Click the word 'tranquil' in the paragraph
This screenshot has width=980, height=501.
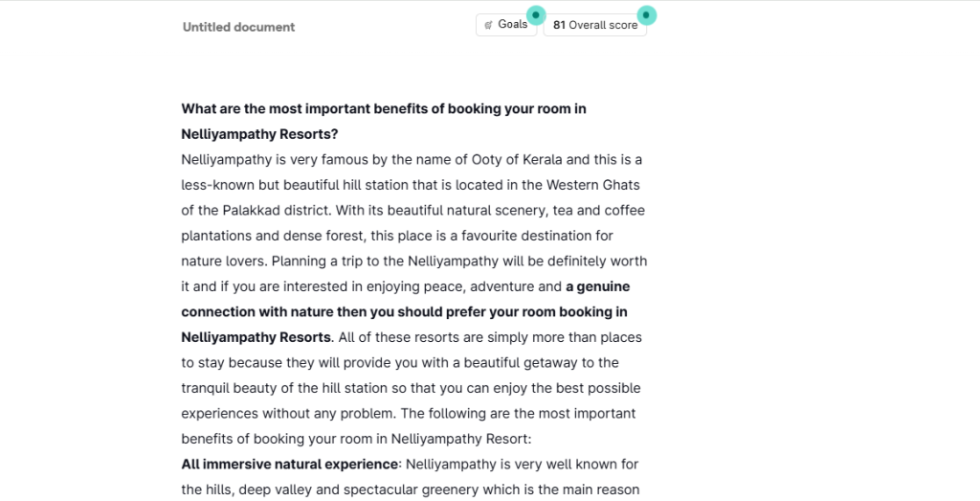click(207, 388)
